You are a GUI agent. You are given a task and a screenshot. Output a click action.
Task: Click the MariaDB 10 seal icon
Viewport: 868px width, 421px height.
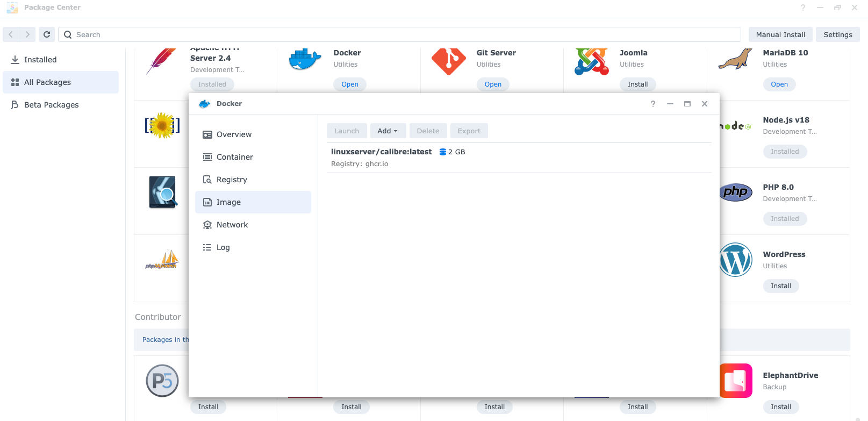[735, 59]
